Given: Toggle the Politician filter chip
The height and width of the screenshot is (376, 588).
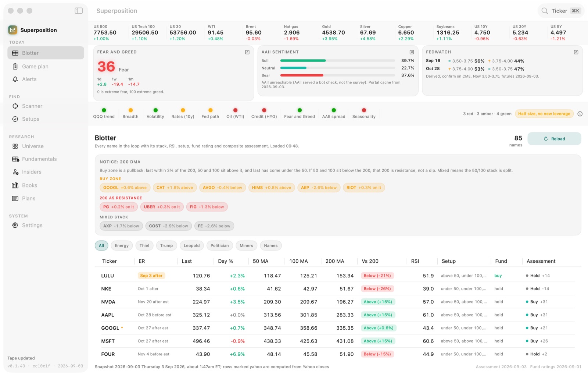Looking at the screenshot, I should tap(220, 245).
